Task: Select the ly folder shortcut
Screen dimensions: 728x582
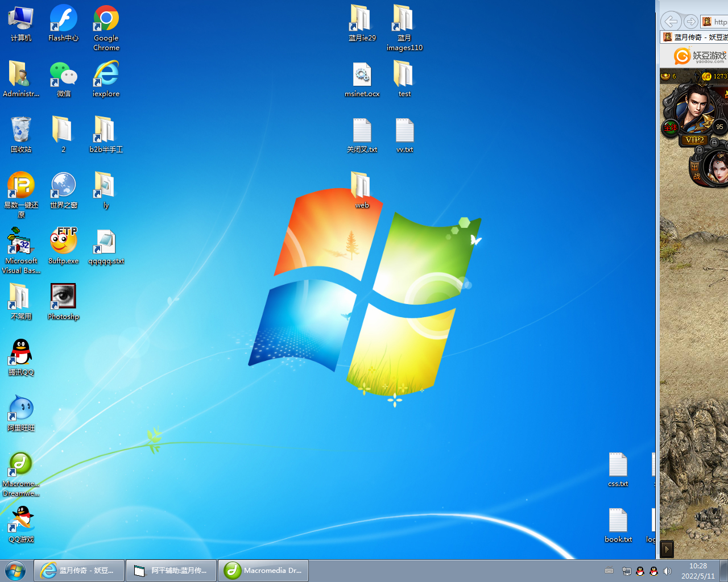Action: (x=106, y=190)
